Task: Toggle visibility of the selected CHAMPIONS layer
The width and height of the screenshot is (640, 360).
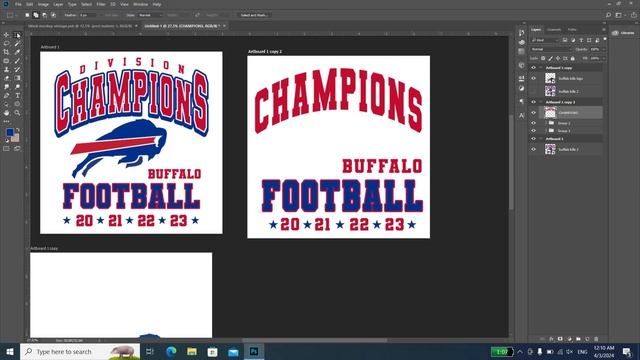Action: pos(533,113)
